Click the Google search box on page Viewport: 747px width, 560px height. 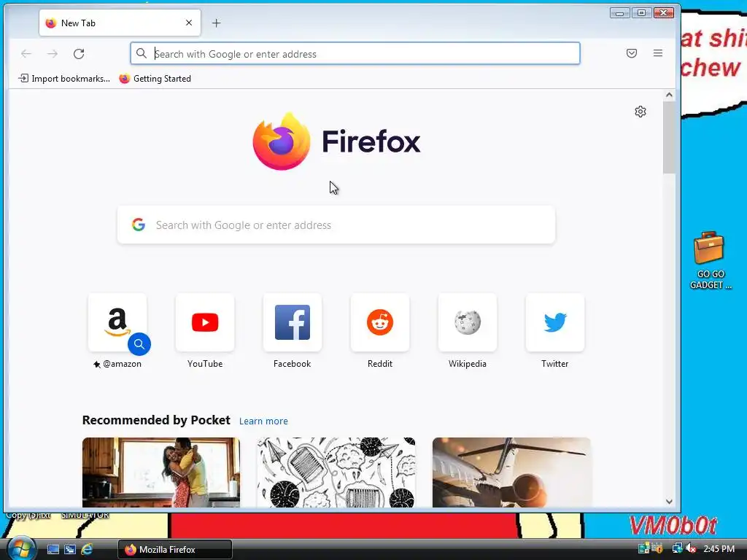(x=336, y=225)
